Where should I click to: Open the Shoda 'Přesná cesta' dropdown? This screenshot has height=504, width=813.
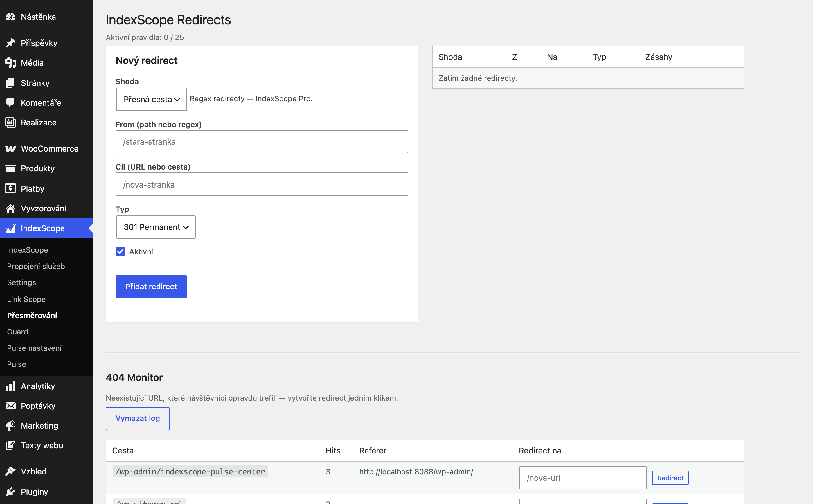pos(151,99)
